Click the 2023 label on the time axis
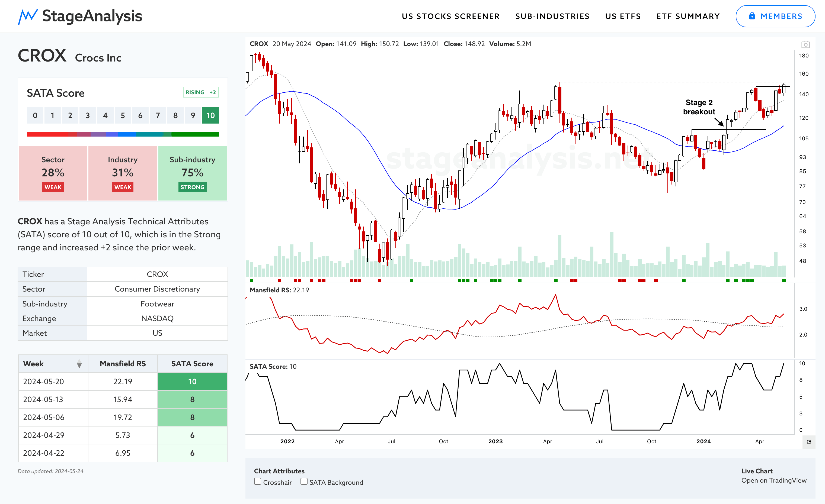This screenshot has width=825, height=504. pyautogui.click(x=495, y=441)
